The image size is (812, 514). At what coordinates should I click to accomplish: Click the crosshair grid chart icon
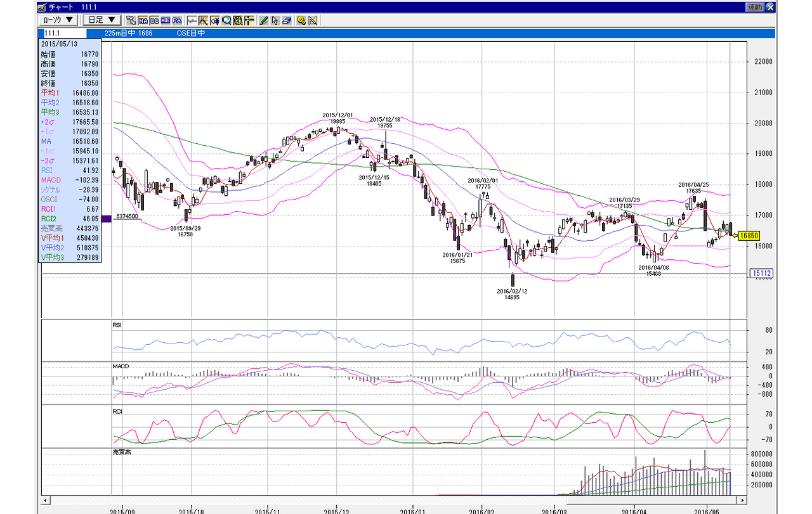coord(204,20)
